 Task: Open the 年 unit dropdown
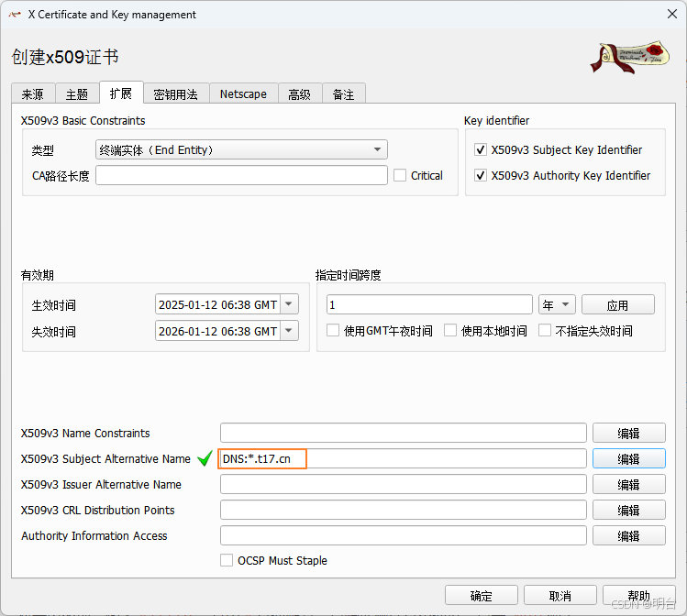[x=557, y=304]
